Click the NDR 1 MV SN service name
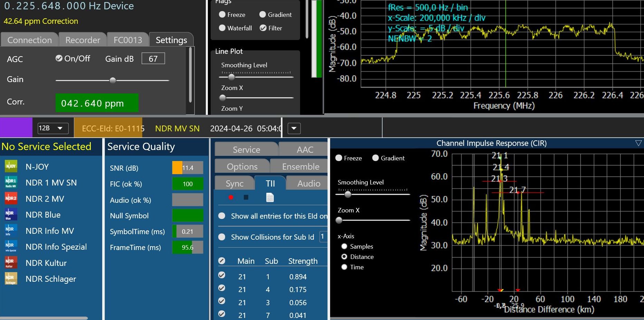 pyautogui.click(x=51, y=183)
